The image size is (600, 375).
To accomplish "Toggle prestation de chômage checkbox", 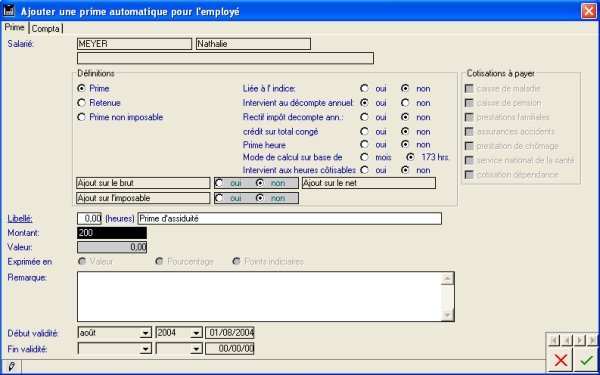I will tap(469, 146).
